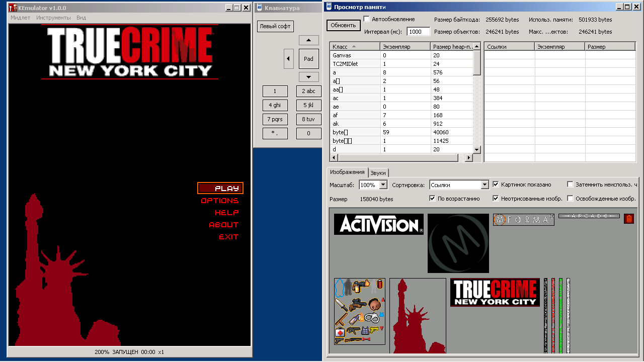Select ABOUT in game menu
This screenshot has height=362, width=644.
pyautogui.click(x=224, y=225)
